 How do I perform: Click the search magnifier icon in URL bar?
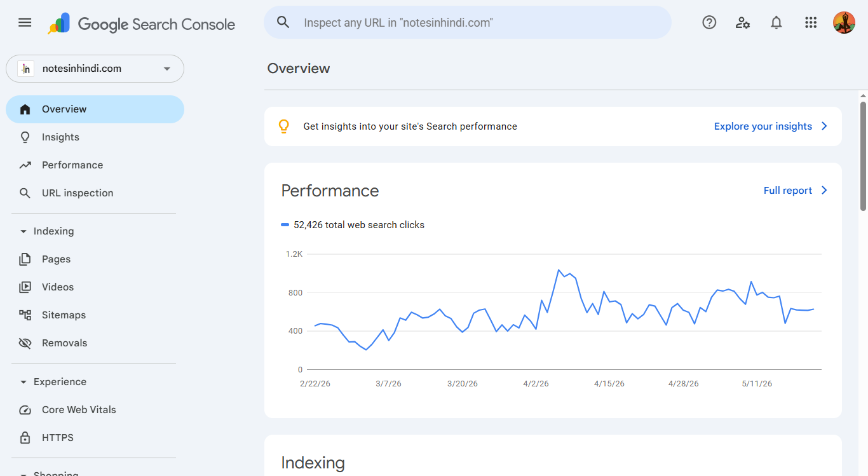[x=283, y=22]
